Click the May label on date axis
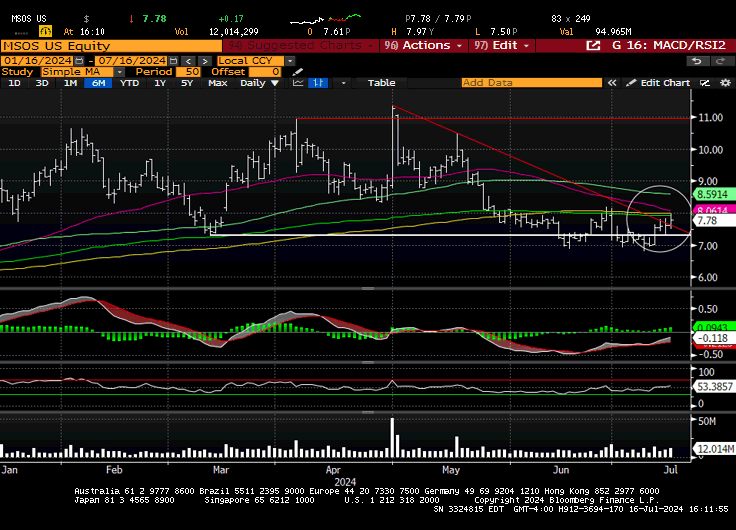Viewport: 736px width, 530px height. 451,470
